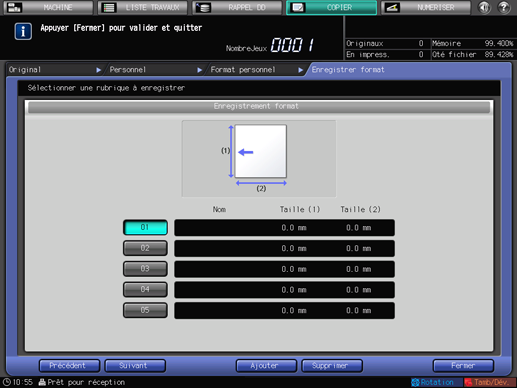Click the job list icon
This screenshot has height=388, width=517.
[x=109, y=7]
